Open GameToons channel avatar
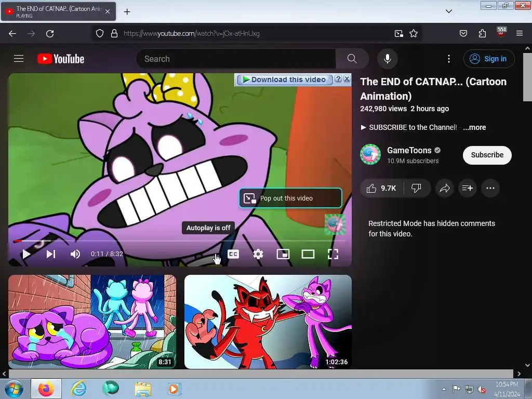The image size is (532, 399). [370, 154]
